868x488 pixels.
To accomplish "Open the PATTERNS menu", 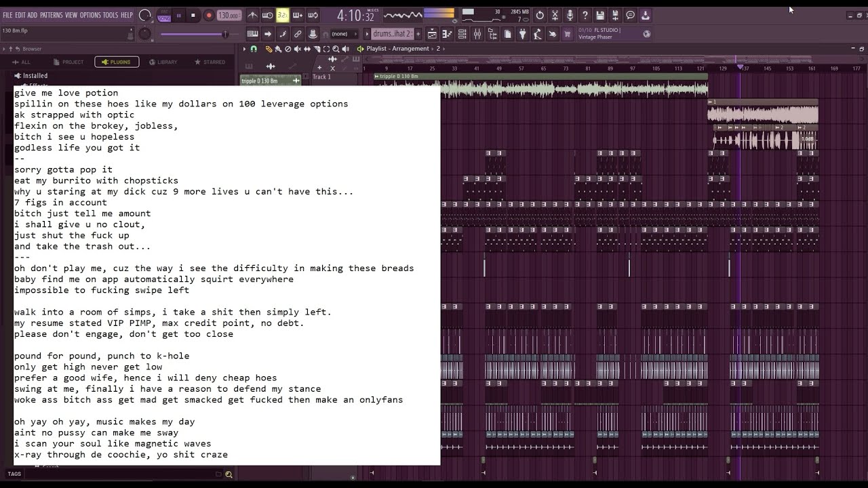I will [52, 15].
